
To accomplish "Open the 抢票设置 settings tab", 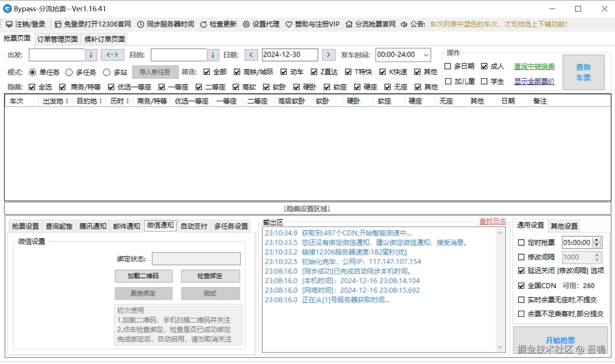I will [25, 226].
